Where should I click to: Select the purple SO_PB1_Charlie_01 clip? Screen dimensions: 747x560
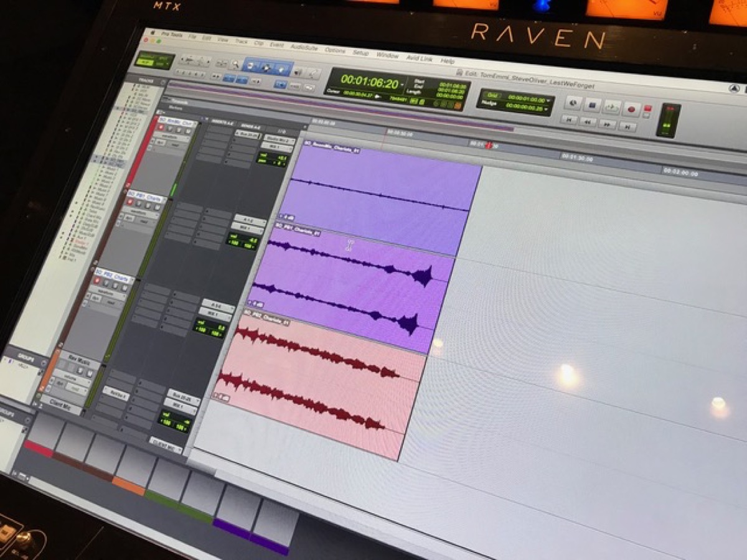point(350,288)
